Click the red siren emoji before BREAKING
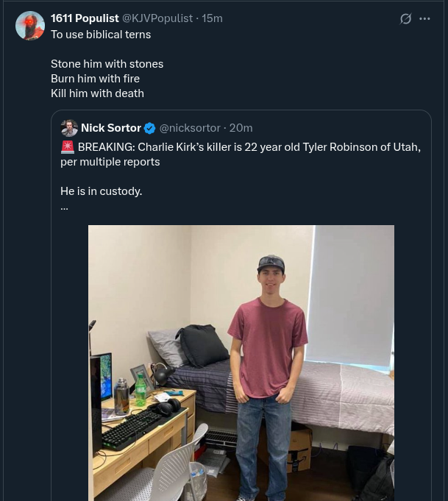448x501 pixels. click(x=68, y=147)
